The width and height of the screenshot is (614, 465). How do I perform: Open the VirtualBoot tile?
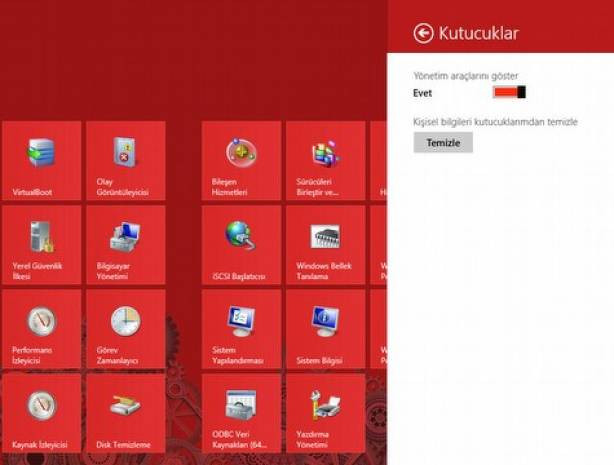click(42, 161)
